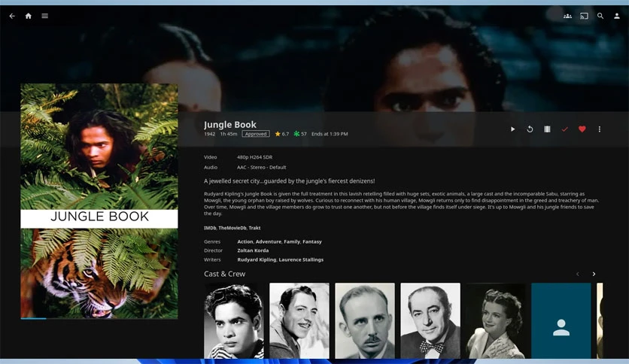Open the search icon
This screenshot has width=629, height=364.
(600, 16)
